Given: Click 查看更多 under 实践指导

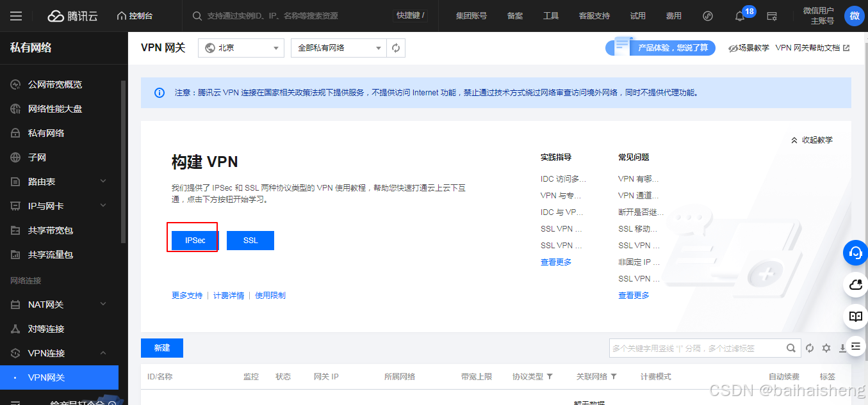Looking at the screenshot, I should tap(556, 262).
